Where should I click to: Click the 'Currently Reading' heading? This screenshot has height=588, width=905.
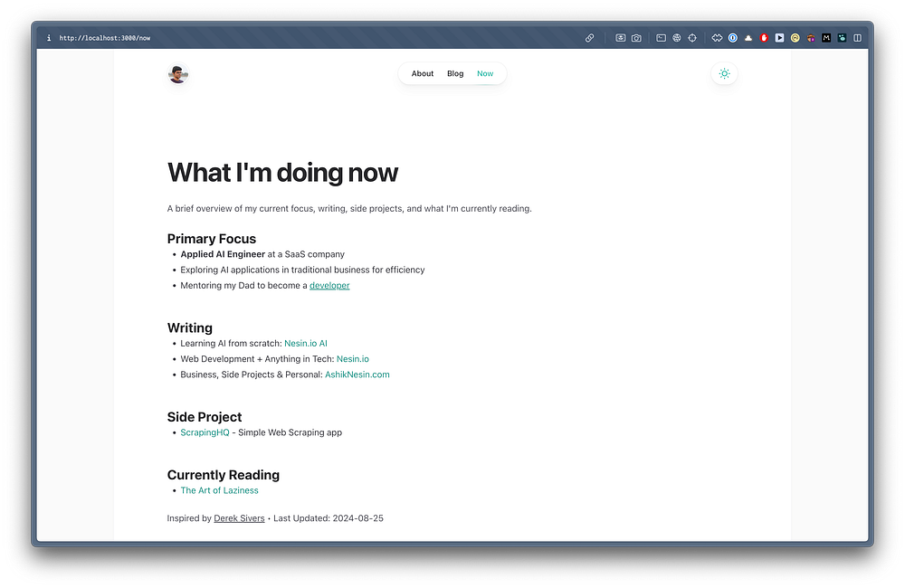224,475
